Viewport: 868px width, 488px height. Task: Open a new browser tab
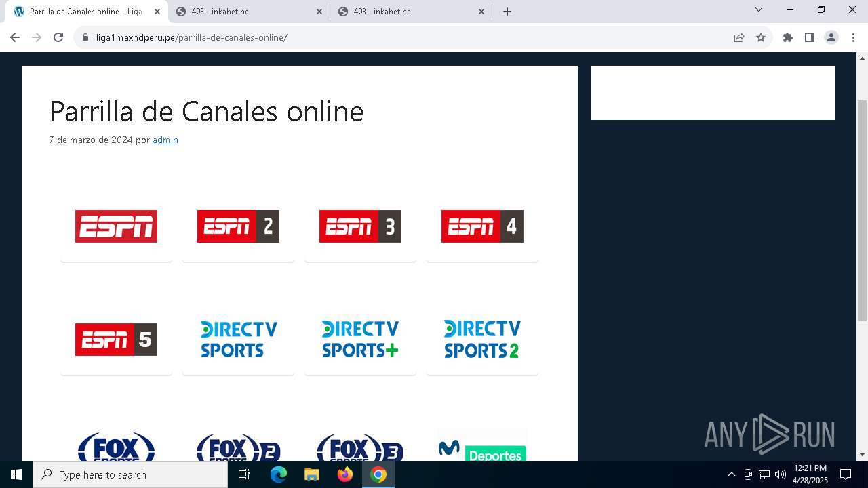(x=507, y=12)
